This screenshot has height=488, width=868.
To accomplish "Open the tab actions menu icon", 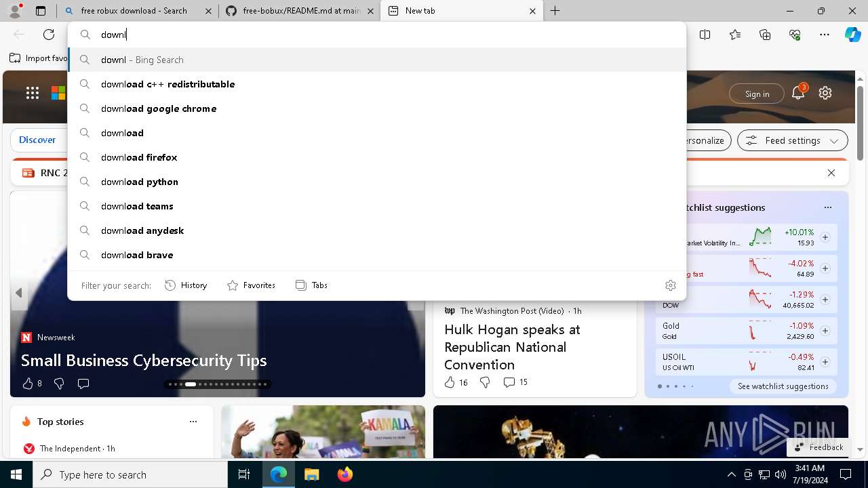I will pos(41,11).
